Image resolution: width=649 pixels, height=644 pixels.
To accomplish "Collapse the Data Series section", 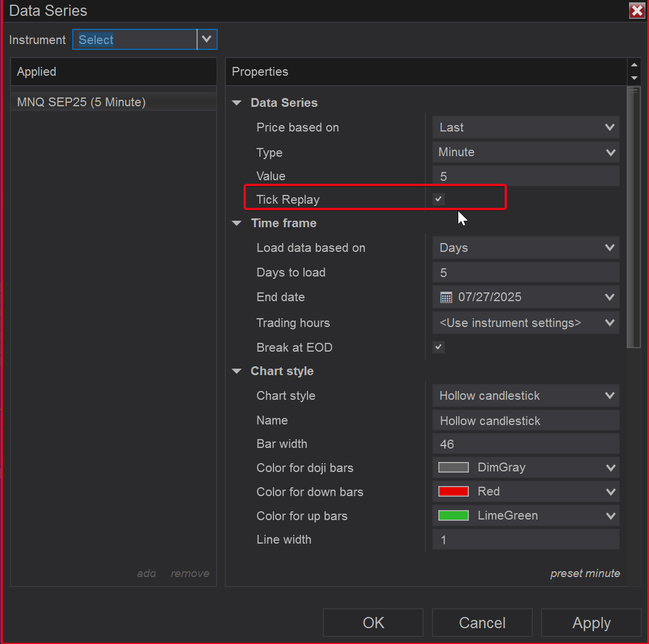I will (237, 103).
